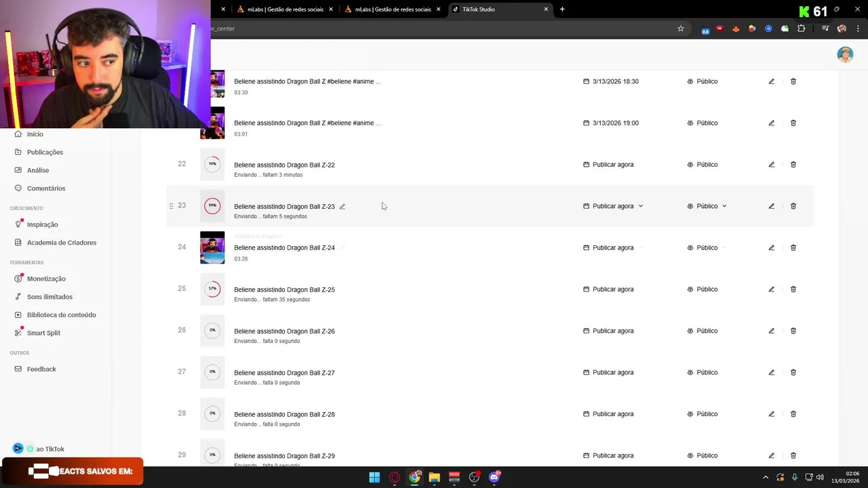Open the Dragon Ball Z-24 video thumbnail

point(212,247)
